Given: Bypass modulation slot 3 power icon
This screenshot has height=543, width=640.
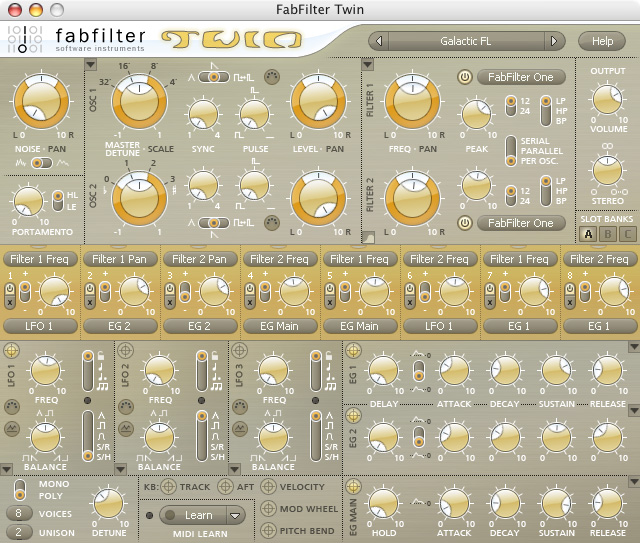Looking at the screenshot, I should [170, 289].
